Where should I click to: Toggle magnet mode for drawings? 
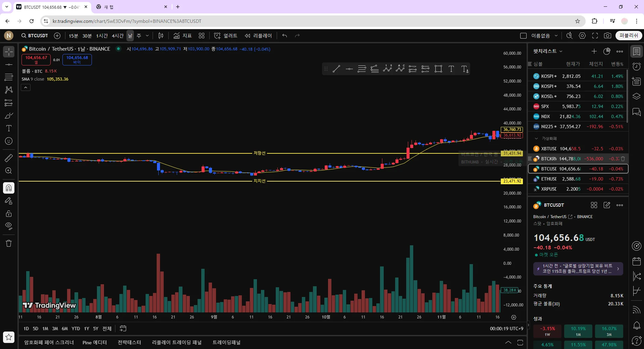click(9, 188)
